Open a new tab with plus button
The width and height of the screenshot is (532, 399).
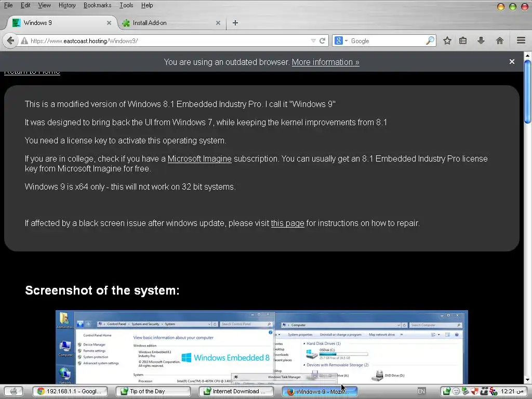(x=235, y=23)
